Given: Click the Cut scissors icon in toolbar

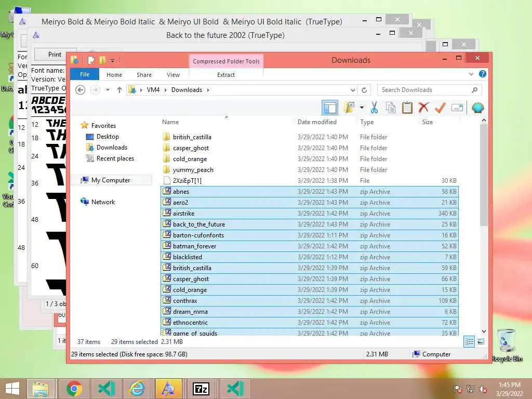Looking at the screenshot, I should [x=374, y=108].
